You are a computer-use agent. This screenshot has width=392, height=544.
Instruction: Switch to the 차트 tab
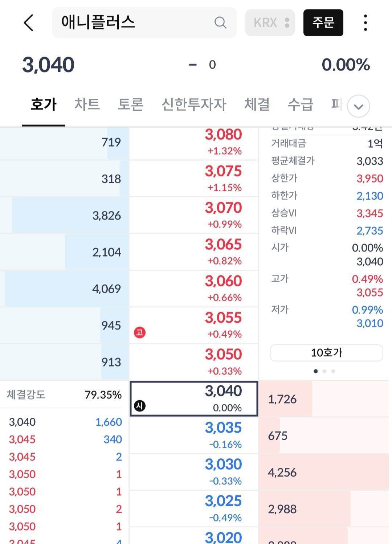(x=87, y=104)
